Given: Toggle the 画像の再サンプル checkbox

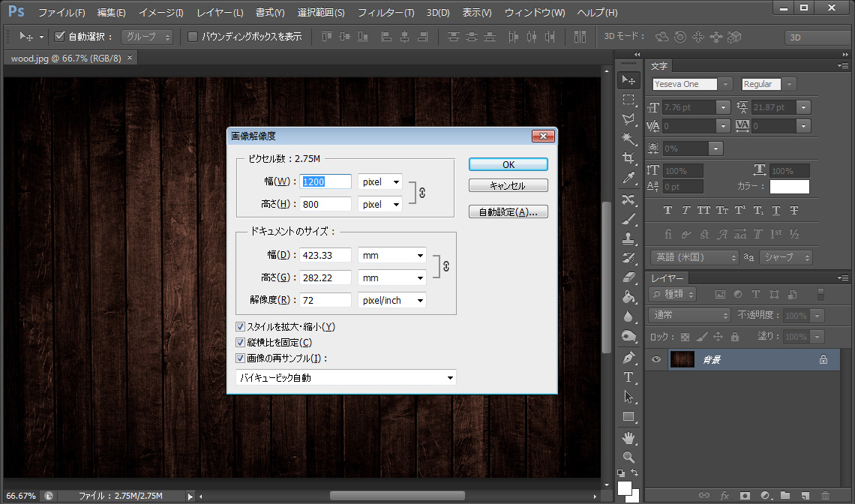Looking at the screenshot, I should click(241, 358).
